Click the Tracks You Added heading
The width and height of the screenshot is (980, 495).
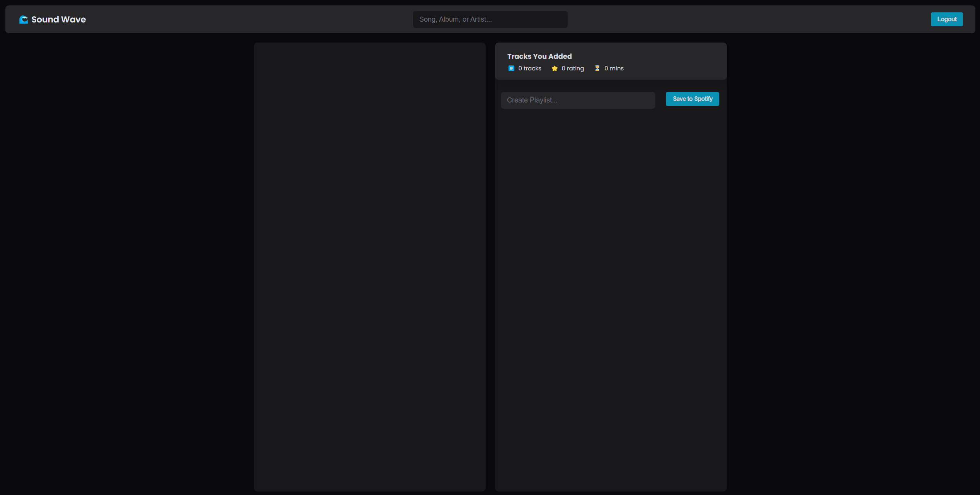tap(539, 56)
